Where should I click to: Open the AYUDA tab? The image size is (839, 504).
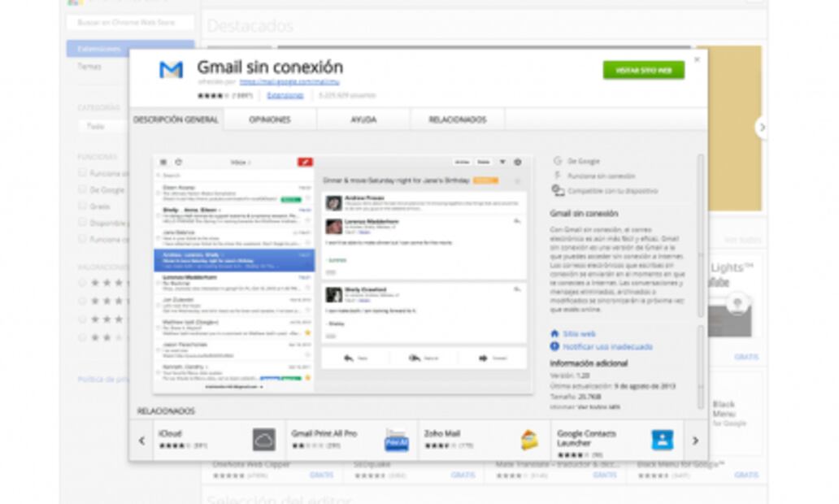[364, 119]
